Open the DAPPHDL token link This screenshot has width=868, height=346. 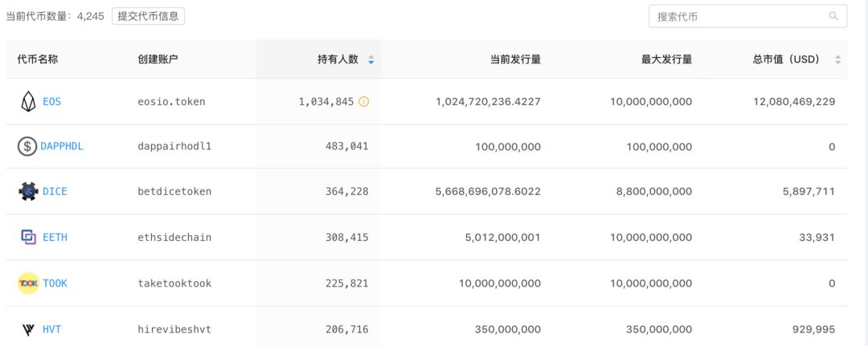(x=62, y=146)
